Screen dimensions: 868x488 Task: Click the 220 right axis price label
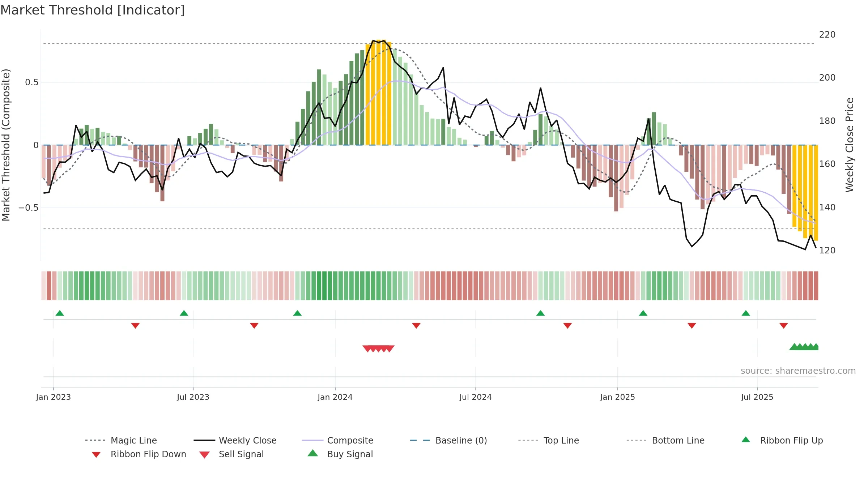[827, 35]
